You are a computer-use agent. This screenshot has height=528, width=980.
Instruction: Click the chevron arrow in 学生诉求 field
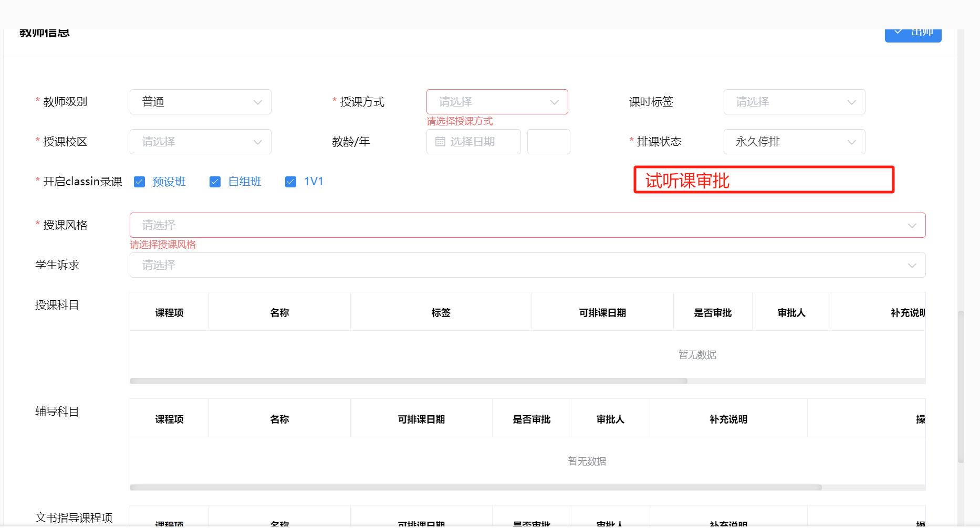point(912,266)
